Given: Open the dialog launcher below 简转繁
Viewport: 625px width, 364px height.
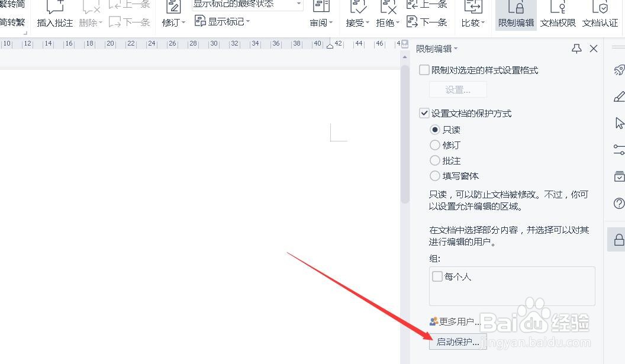Looking at the screenshot, I should pos(25,33).
